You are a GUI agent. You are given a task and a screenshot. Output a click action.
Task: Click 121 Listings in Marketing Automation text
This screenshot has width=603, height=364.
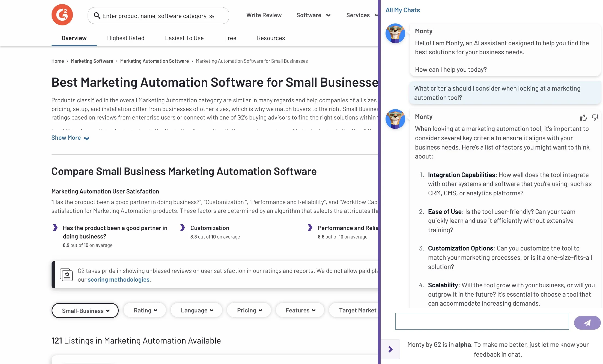(136, 341)
